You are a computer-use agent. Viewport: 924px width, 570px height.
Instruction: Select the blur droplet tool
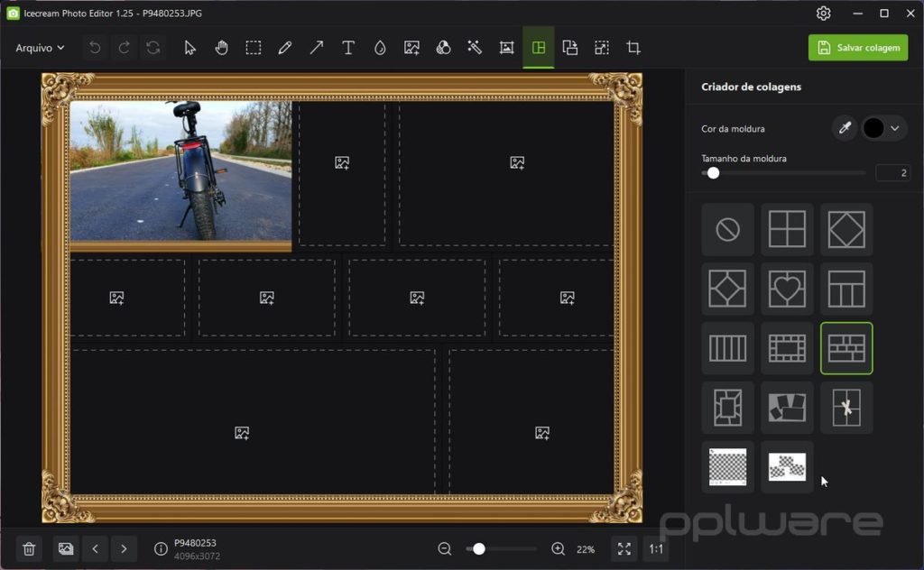click(x=380, y=48)
